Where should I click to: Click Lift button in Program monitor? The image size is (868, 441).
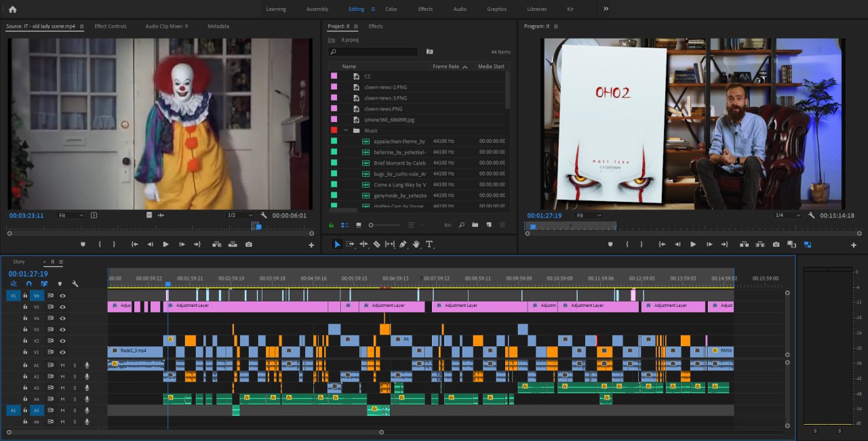(x=744, y=244)
